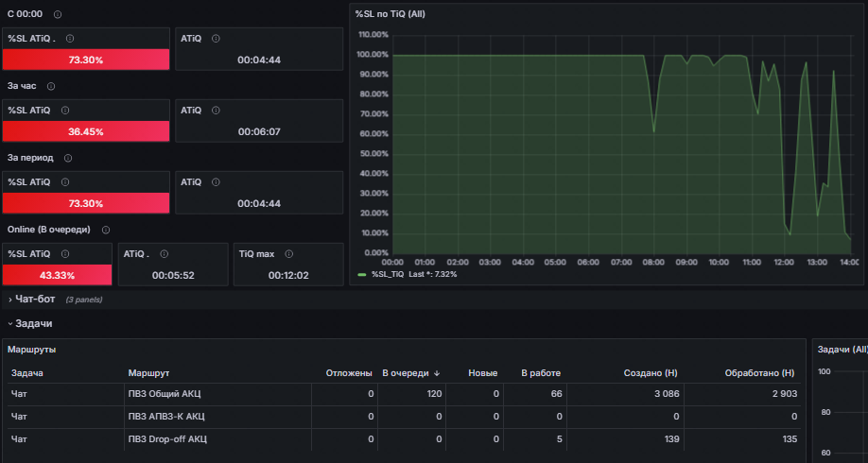Click the info icon next to С 00:00
This screenshot has width=868, height=463.
[x=58, y=14]
